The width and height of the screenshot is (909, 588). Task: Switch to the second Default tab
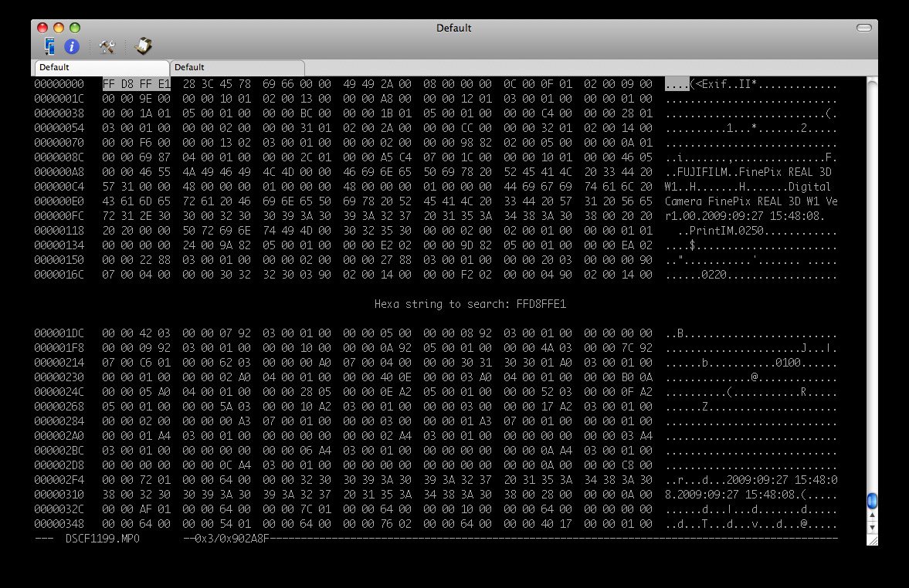click(237, 67)
